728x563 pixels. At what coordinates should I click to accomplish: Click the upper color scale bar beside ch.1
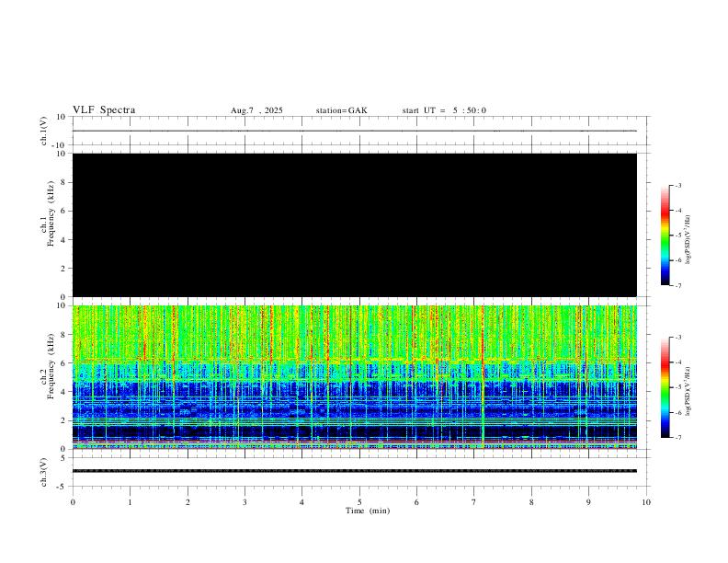(x=665, y=236)
